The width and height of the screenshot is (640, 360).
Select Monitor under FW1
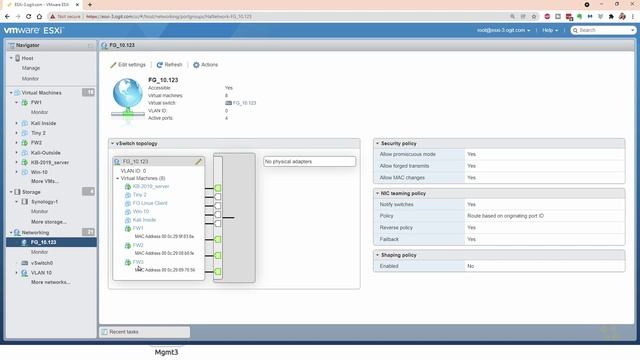tap(40, 112)
